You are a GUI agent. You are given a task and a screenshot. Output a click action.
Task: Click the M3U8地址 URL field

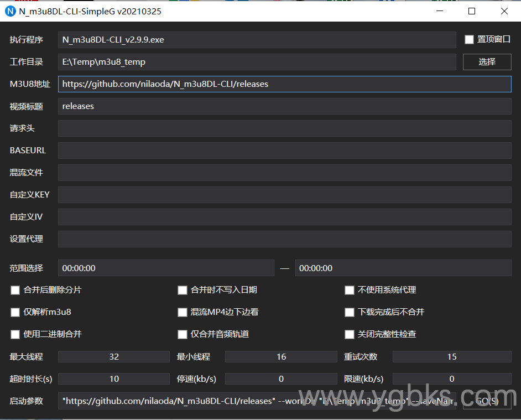285,84
